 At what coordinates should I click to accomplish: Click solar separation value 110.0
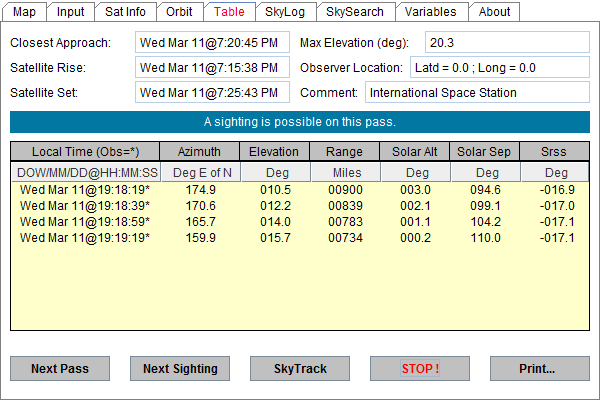pos(486,238)
